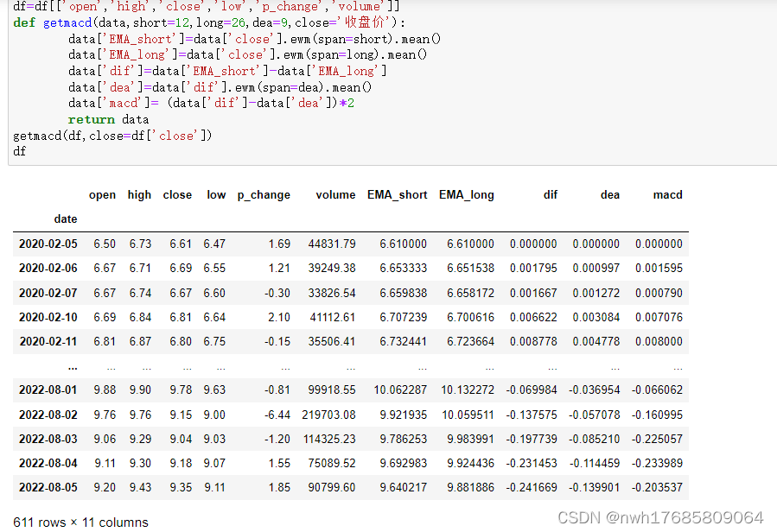This screenshot has width=777, height=532.
Task: Select the row label 2020-02-10
Action: (48, 317)
